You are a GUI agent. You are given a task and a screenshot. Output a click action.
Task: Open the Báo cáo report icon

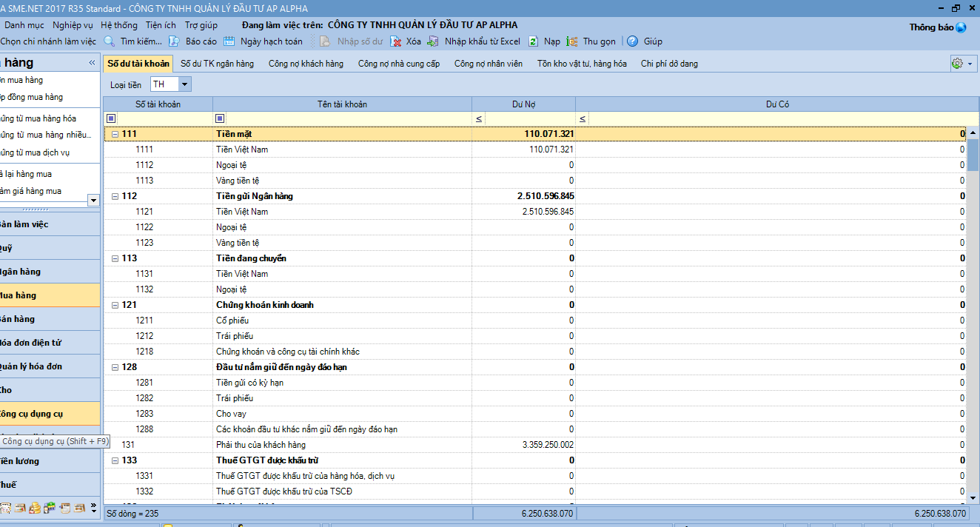click(174, 41)
